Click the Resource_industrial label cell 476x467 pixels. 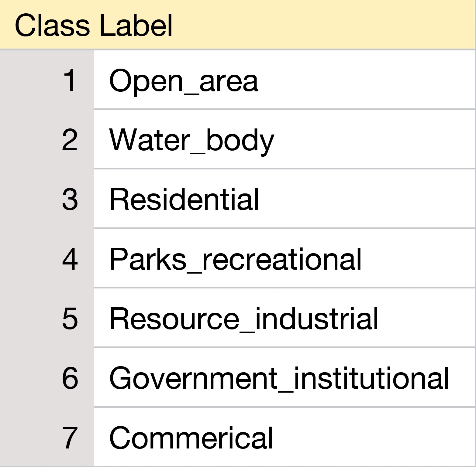[x=243, y=319]
